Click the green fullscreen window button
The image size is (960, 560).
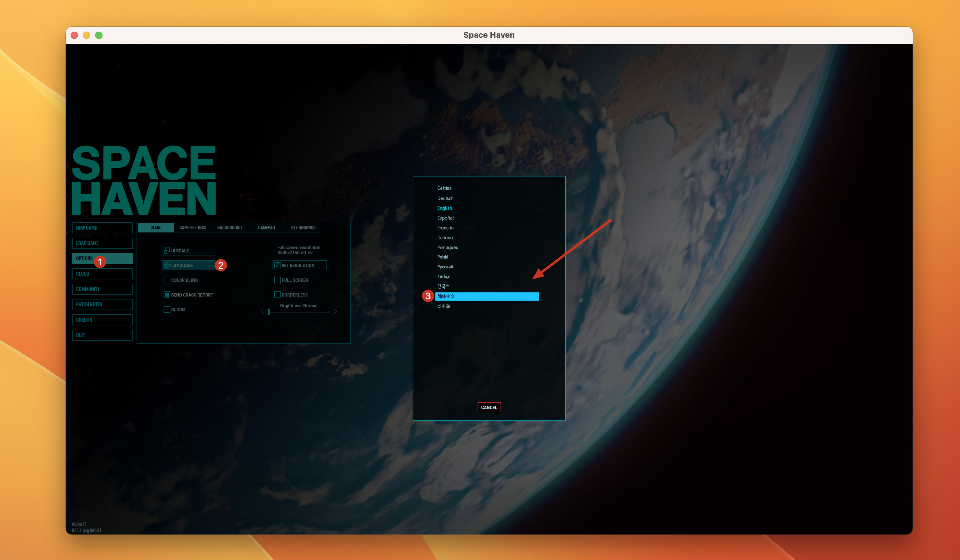99,35
